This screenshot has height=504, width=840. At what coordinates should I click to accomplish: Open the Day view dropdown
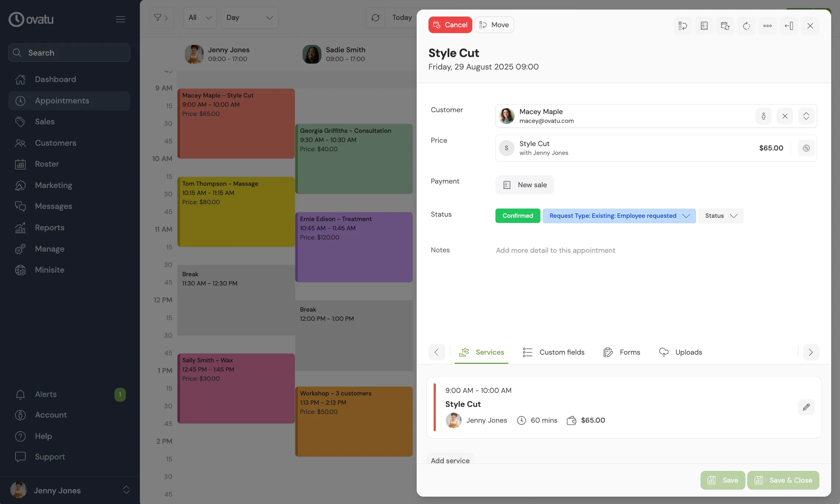point(250,18)
